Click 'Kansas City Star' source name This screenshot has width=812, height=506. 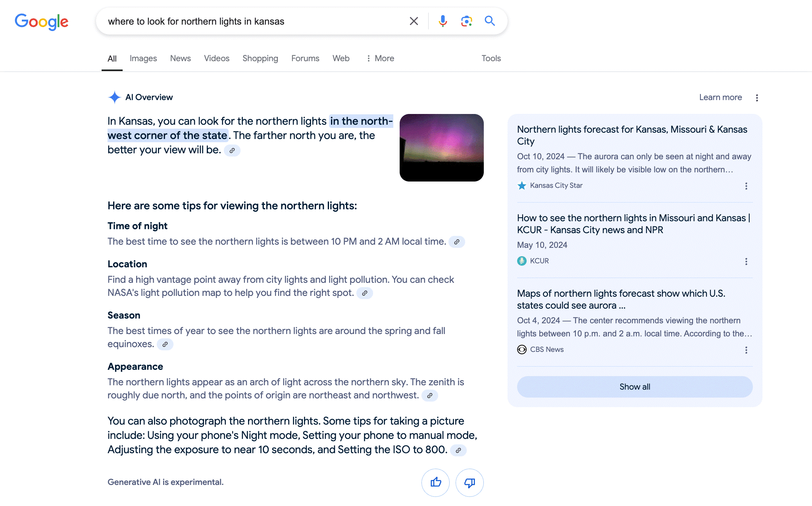click(x=556, y=185)
